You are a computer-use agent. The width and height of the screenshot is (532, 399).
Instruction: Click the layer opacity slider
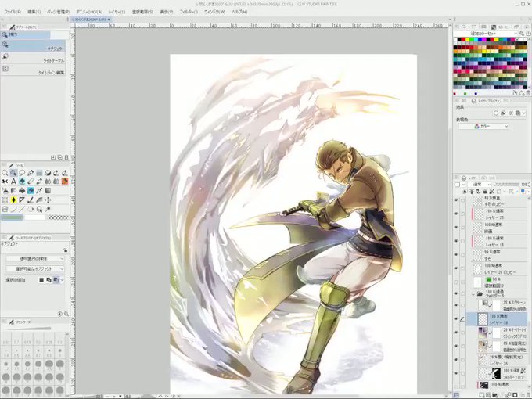tap(505, 184)
